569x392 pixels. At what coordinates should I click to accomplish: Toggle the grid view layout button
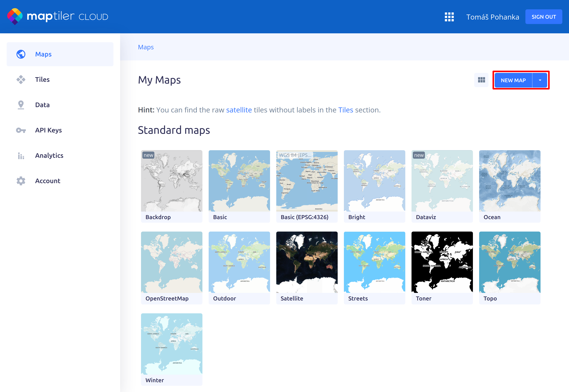481,80
